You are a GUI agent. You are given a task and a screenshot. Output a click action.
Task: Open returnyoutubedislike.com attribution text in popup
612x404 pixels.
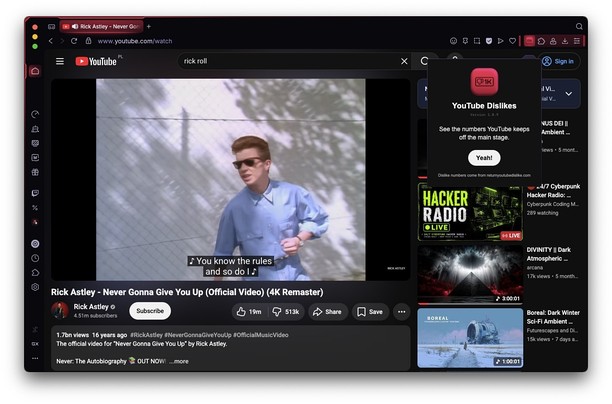(x=484, y=175)
